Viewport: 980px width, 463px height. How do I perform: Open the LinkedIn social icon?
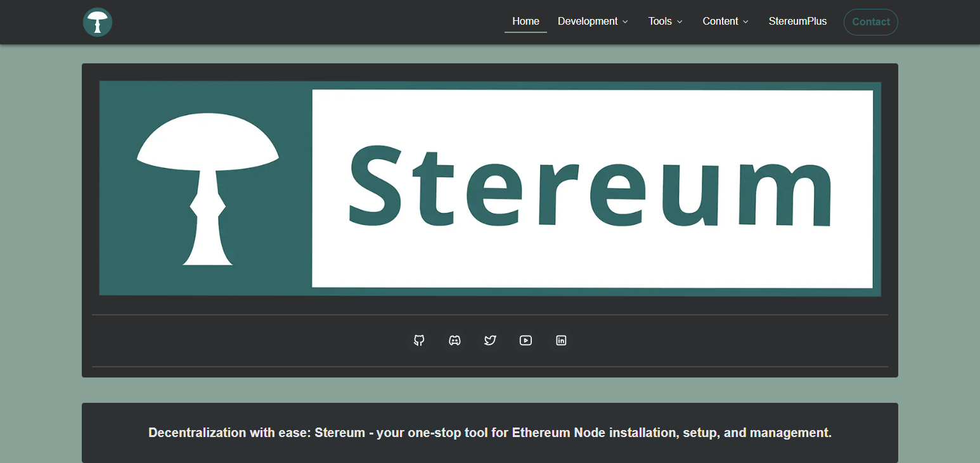(561, 340)
